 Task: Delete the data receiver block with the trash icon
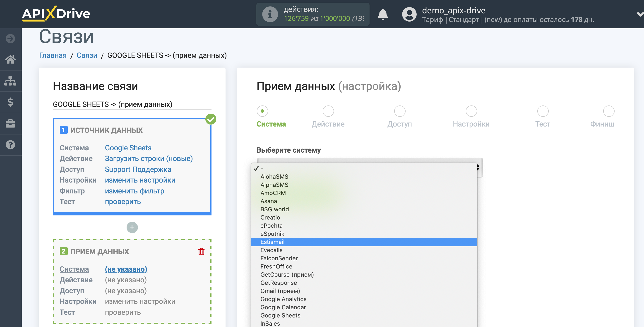pyautogui.click(x=201, y=251)
